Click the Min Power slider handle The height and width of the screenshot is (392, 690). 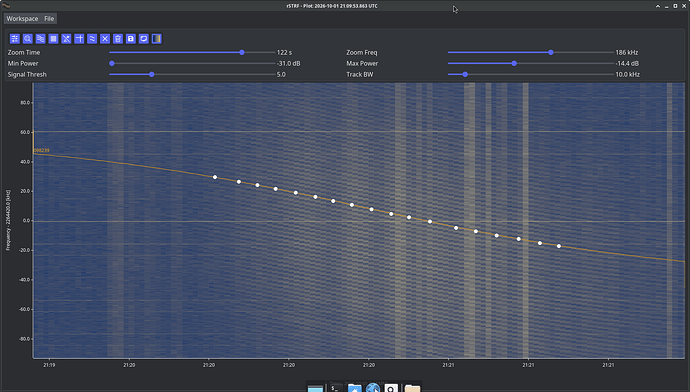click(x=112, y=63)
